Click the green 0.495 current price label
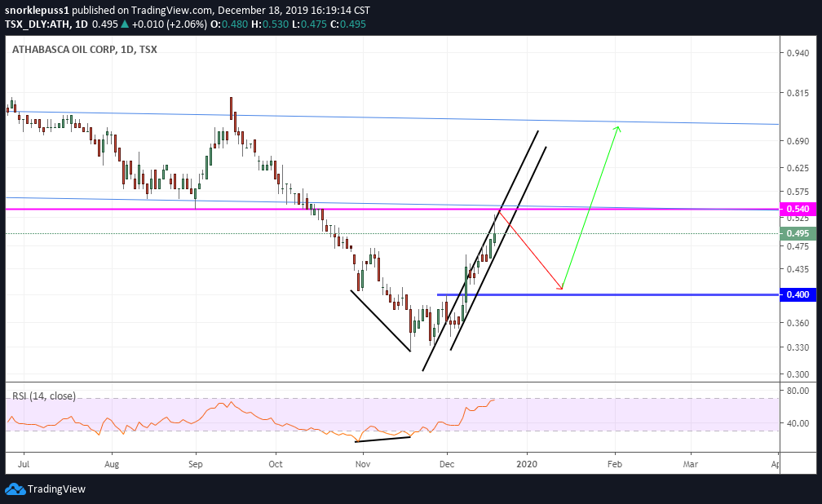 (x=798, y=233)
